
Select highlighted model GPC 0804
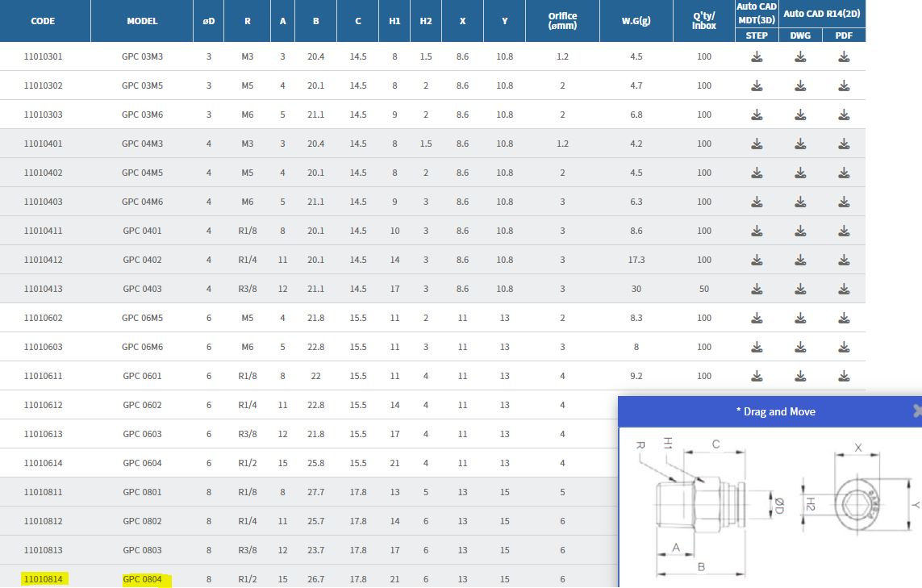point(142,579)
